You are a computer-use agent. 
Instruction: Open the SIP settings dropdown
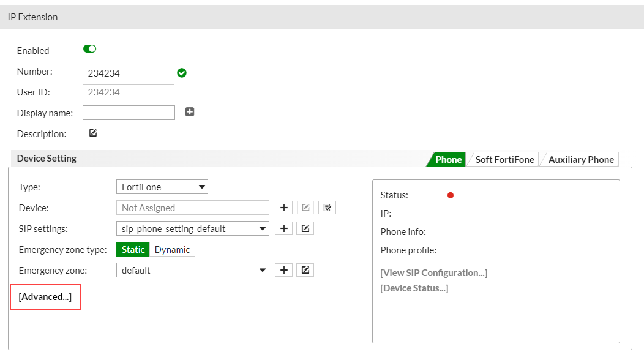[193, 229]
